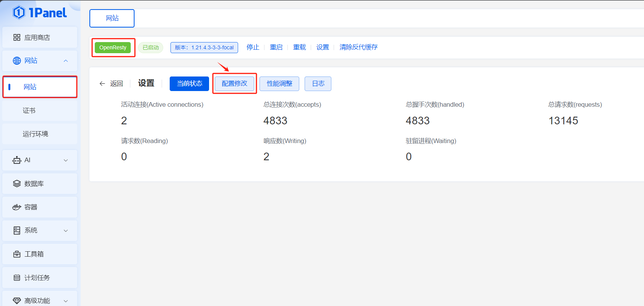Open OpenResty 设置 link
The image size is (644, 306).
coord(323,47)
